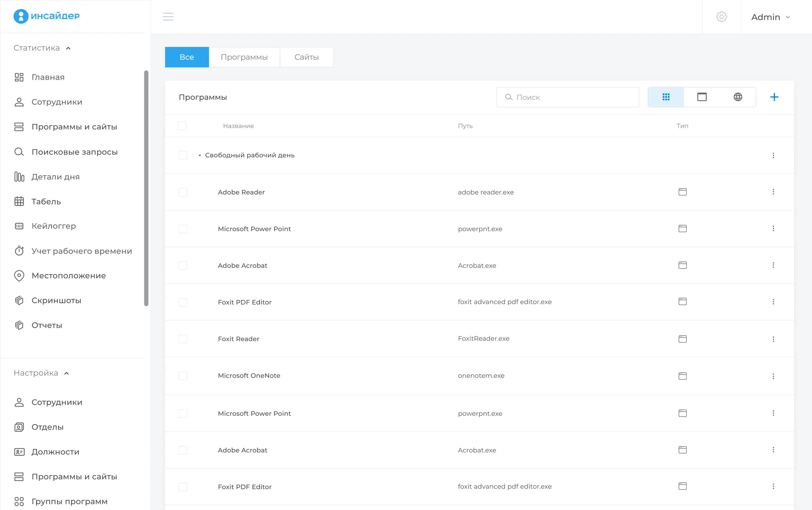Open three-dot menu for Adobe Reader row
The width and height of the screenshot is (812, 510).
(x=773, y=192)
